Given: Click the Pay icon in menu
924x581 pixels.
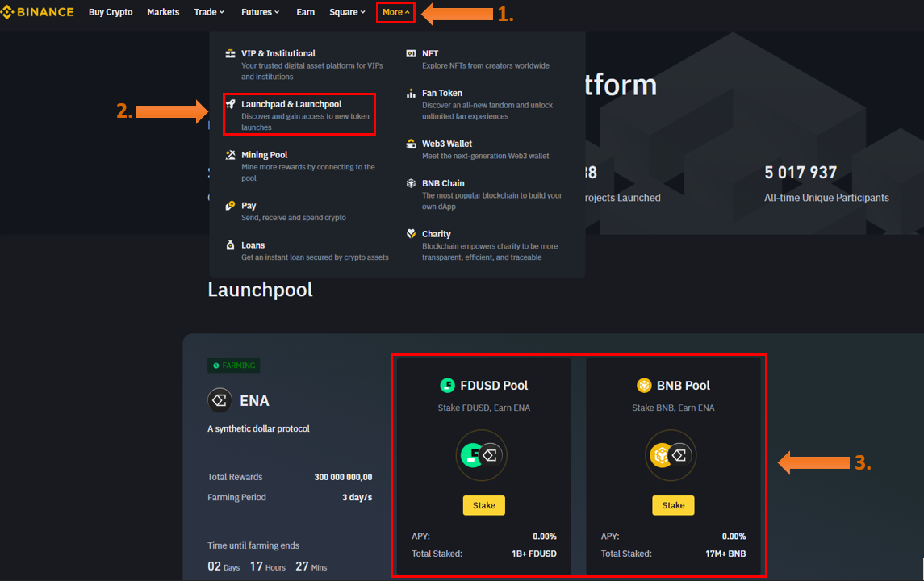Looking at the screenshot, I should [x=231, y=206].
